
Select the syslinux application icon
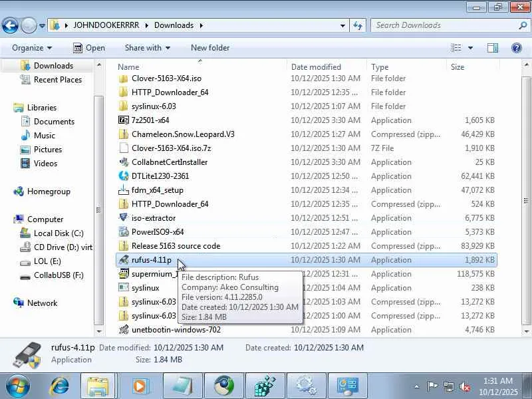click(x=124, y=288)
